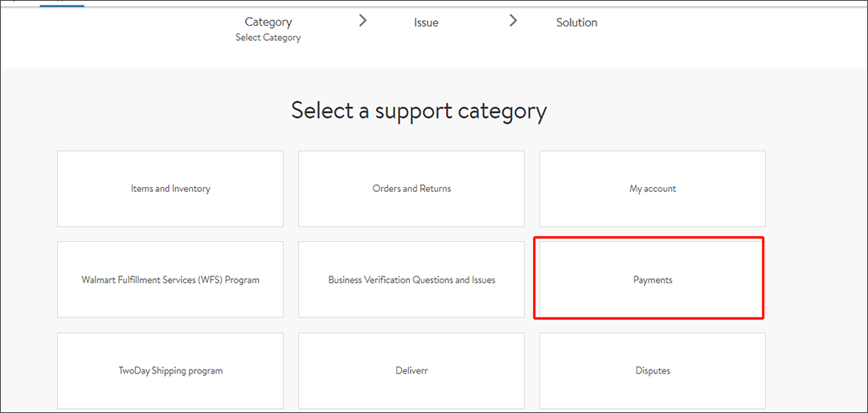Viewport: 868px width, 413px height.
Task: Open the Items and Inventory category
Action: click(x=170, y=189)
